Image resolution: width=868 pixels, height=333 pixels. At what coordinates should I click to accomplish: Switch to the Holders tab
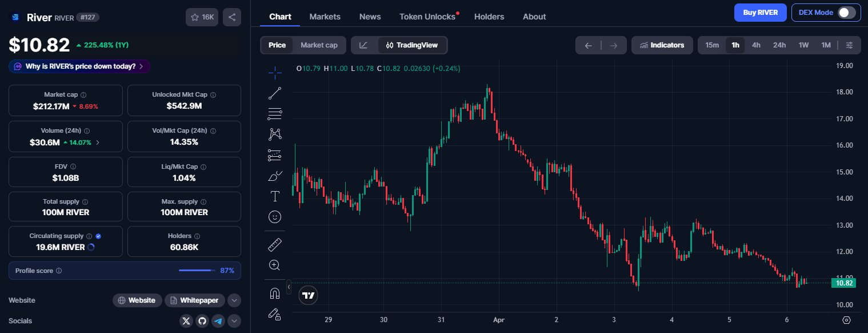489,17
